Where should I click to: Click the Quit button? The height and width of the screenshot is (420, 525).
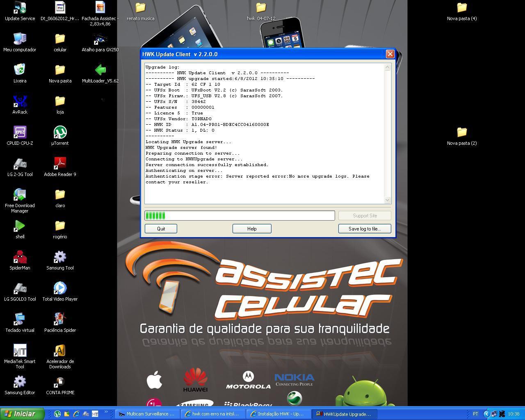click(x=161, y=228)
